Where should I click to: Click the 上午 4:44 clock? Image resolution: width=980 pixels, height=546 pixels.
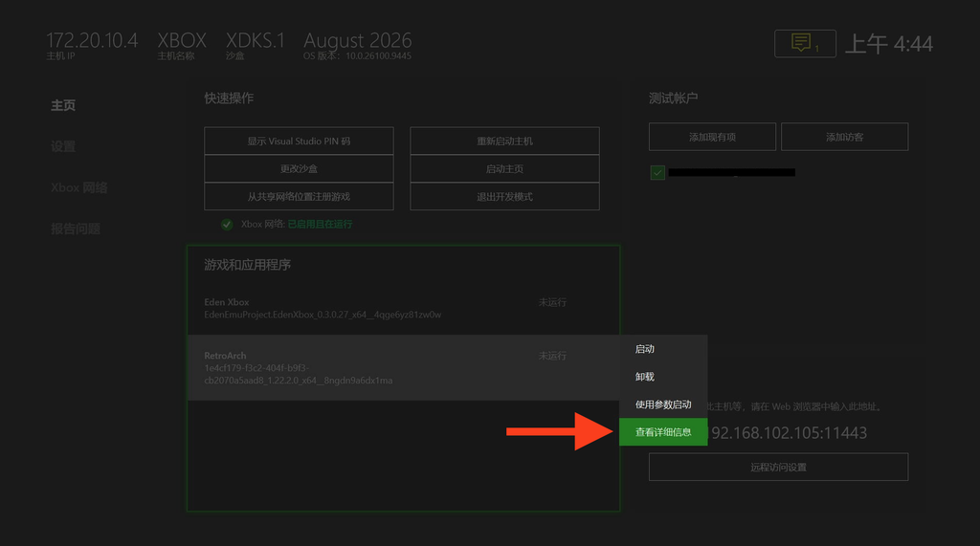click(889, 44)
